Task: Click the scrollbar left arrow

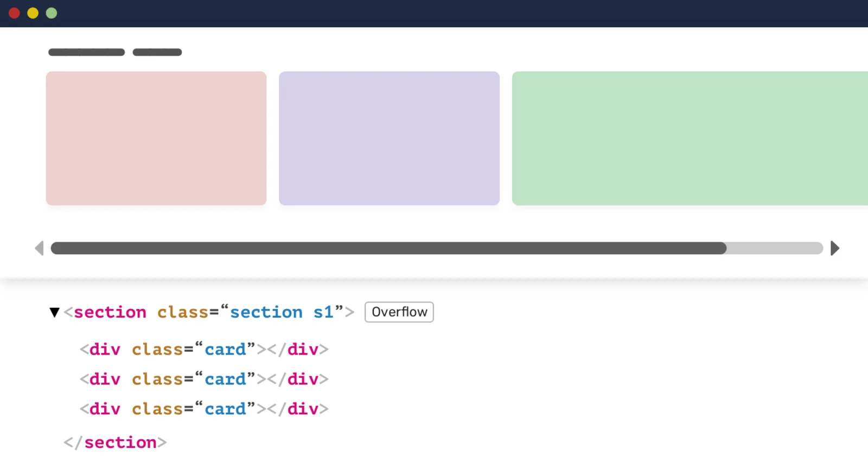Action: pyautogui.click(x=39, y=249)
